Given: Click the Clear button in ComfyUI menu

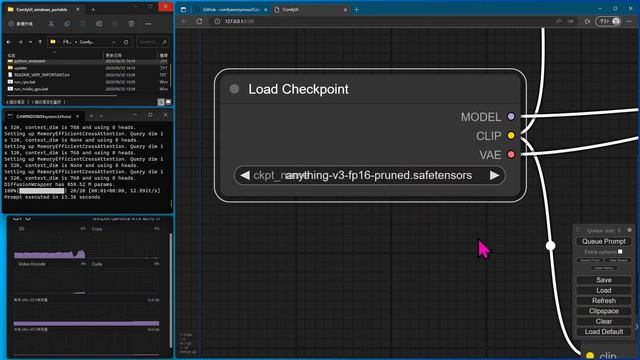Looking at the screenshot, I should [x=604, y=321].
